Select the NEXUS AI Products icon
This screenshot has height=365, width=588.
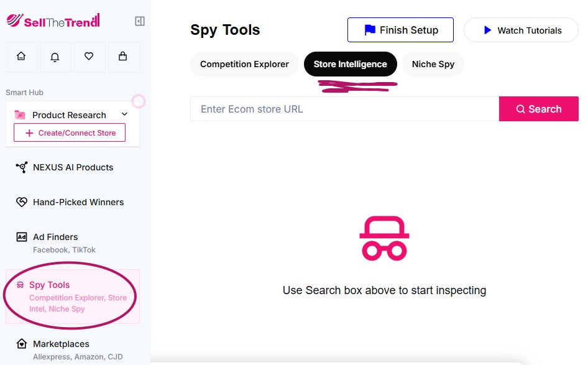point(21,167)
